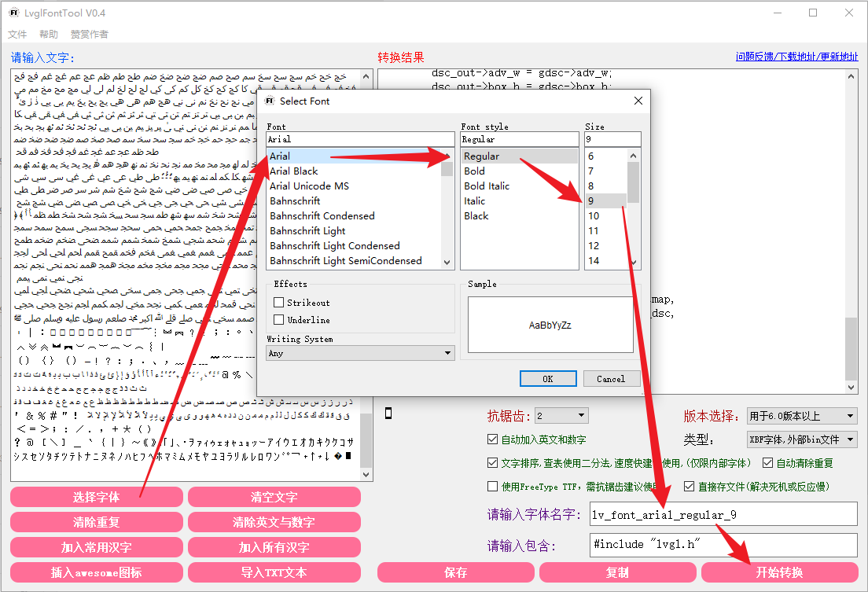The height and width of the screenshot is (592, 868).
Task: Click the 保存 button
Action: pos(455,572)
